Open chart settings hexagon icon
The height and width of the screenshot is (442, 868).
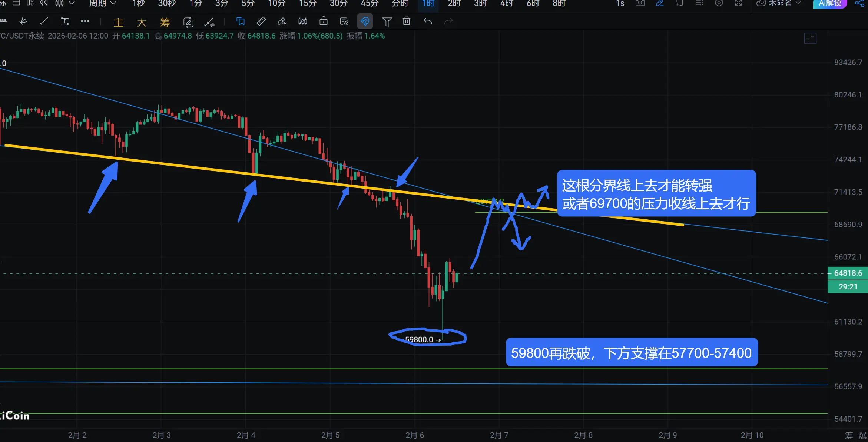pyautogui.click(x=719, y=3)
